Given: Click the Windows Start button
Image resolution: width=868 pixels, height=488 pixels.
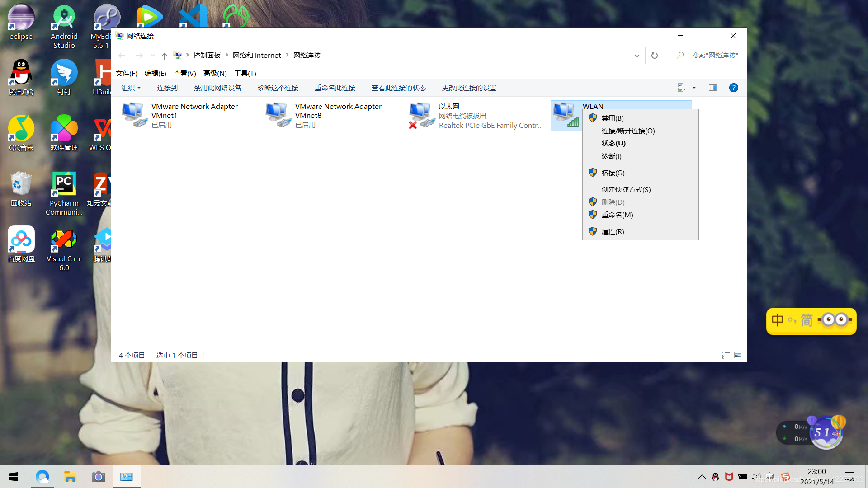Looking at the screenshot, I should pyautogui.click(x=14, y=477).
